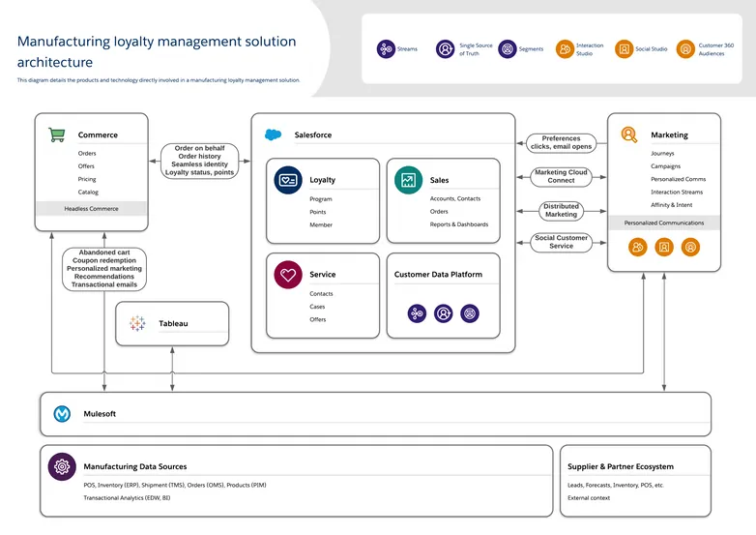Viewport: 756px width, 535px height.
Task: Click the Social Studio legend icon
Action: [x=625, y=48]
